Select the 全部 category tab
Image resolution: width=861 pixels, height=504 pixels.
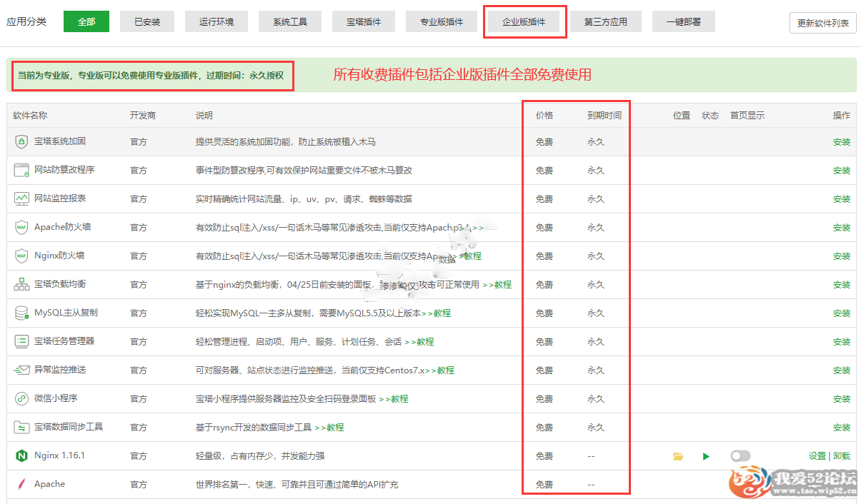(x=86, y=21)
